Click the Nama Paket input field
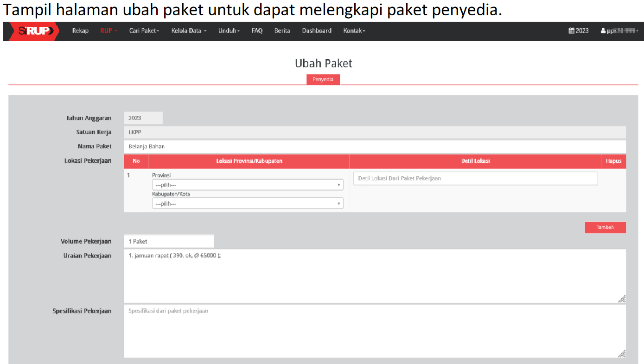The height and width of the screenshot is (364, 644). point(375,146)
